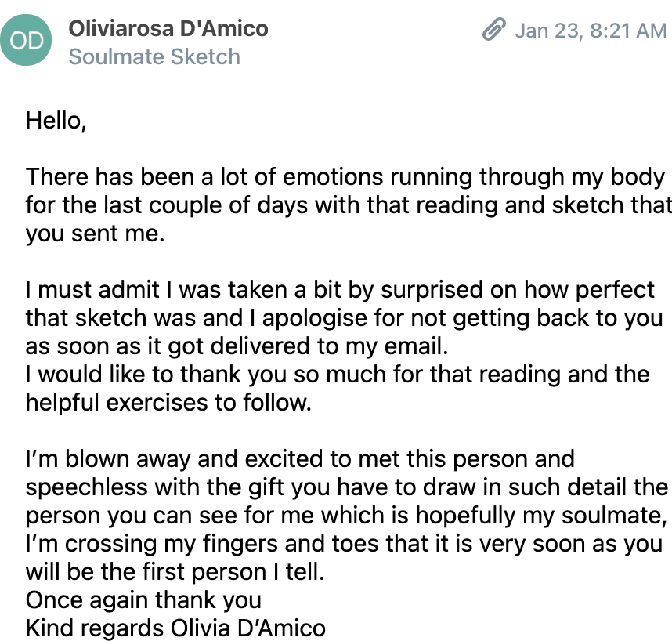This screenshot has height=641, width=672.
Task: Click the text 'helpful exercises to follow.'
Action: click(x=168, y=402)
